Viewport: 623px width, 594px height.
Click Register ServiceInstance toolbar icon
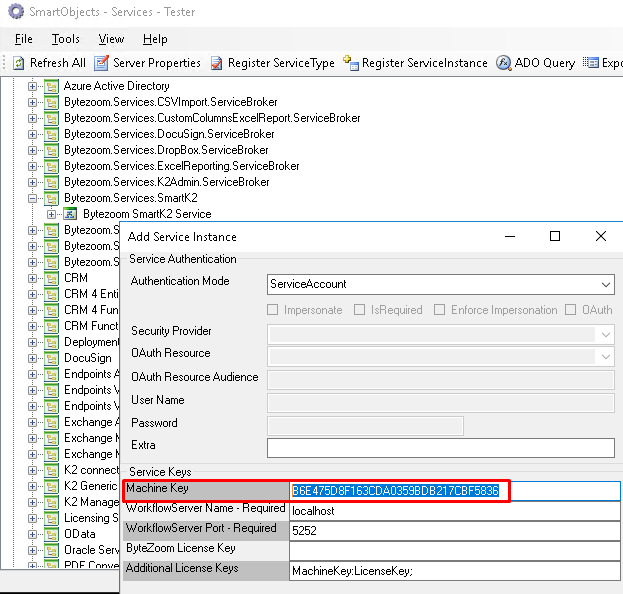pos(351,63)
